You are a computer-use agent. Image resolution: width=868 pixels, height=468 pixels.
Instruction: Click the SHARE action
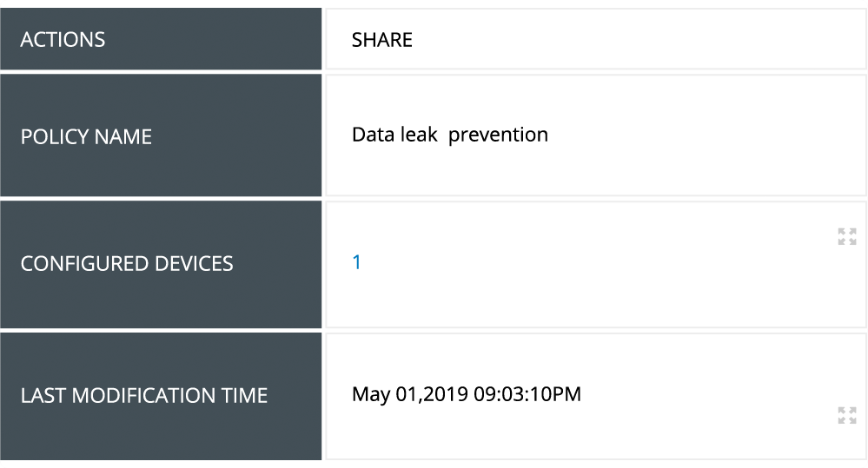coord(381,40)
